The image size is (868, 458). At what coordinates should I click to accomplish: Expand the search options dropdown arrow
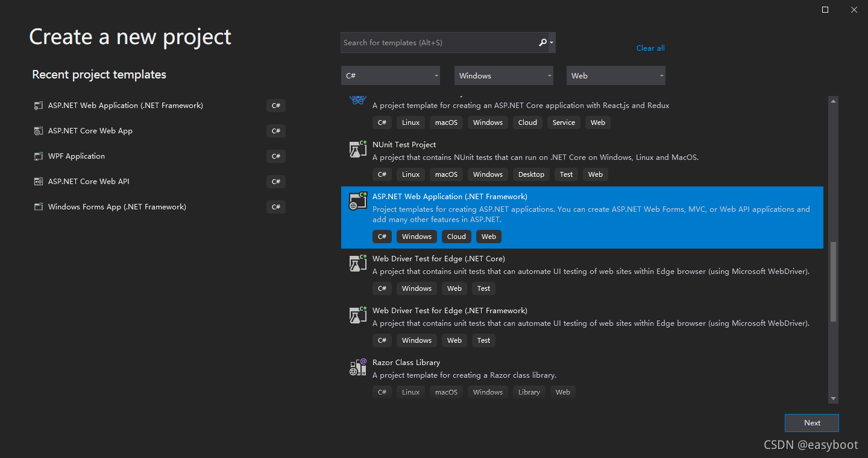[552, 43]
